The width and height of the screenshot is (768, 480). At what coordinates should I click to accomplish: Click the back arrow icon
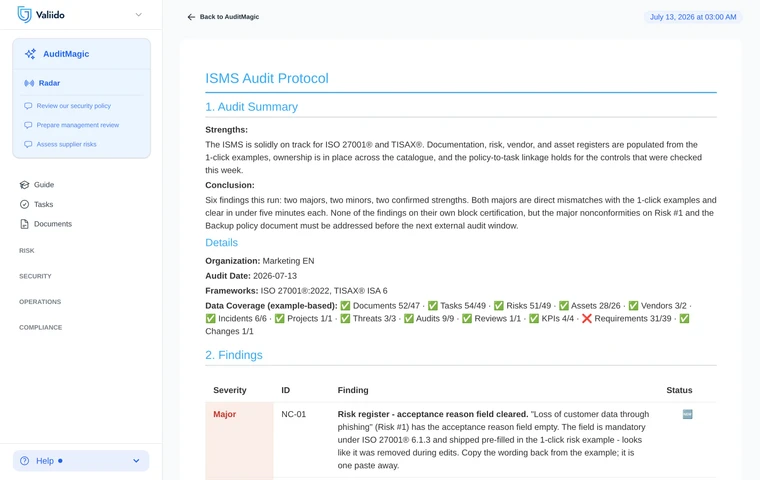[x=191, y=17]
